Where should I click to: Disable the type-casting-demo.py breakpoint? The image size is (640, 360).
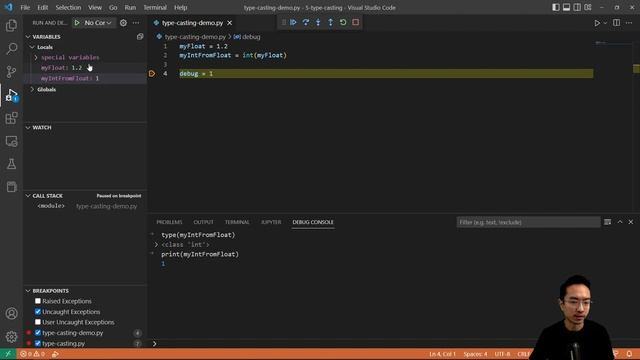(x=38, y=333)
